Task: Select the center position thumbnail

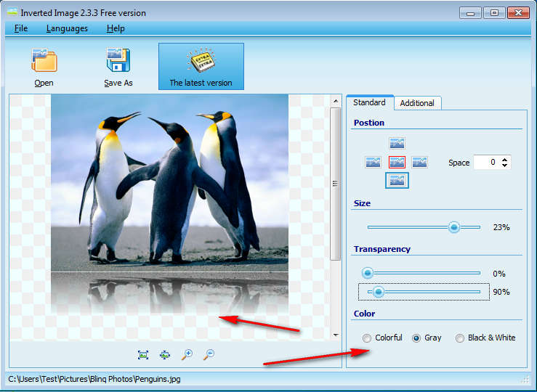Action: click(x=397, y=162)
